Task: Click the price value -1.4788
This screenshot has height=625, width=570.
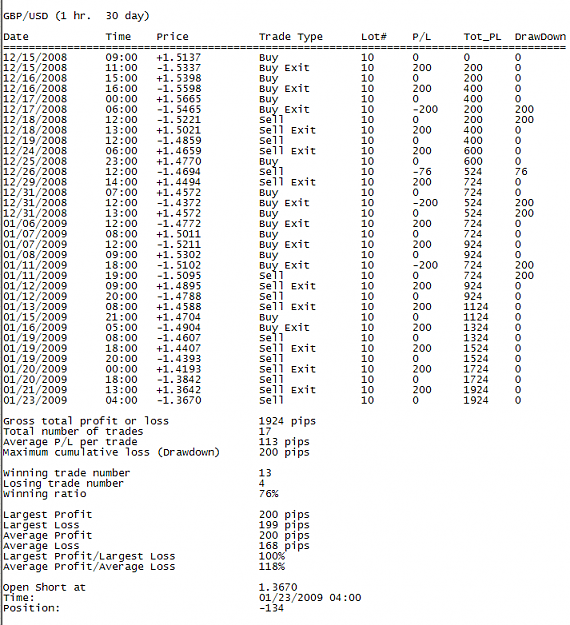Action: tap(179, 296)
